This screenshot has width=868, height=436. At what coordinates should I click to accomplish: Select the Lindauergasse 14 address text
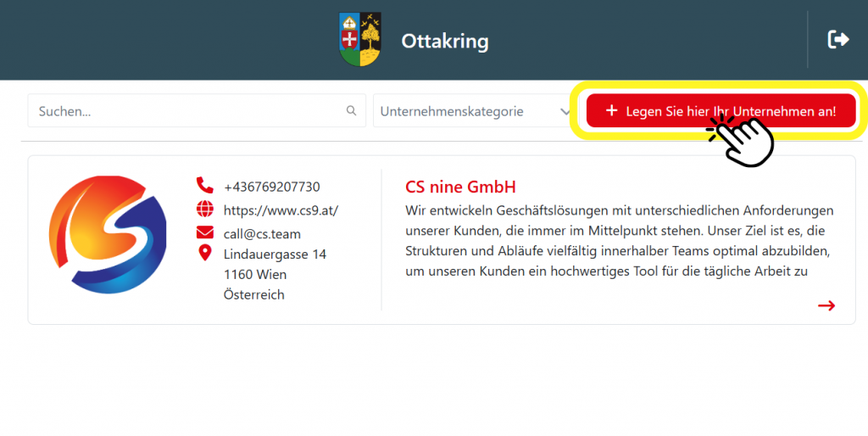[x=275, y=254]
